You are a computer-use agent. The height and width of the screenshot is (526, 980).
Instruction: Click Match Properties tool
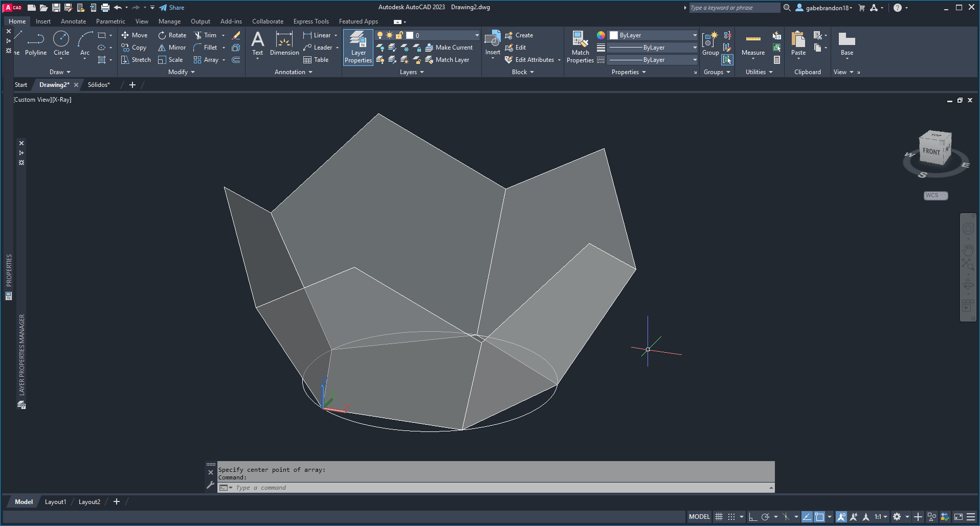coord(580,47)
